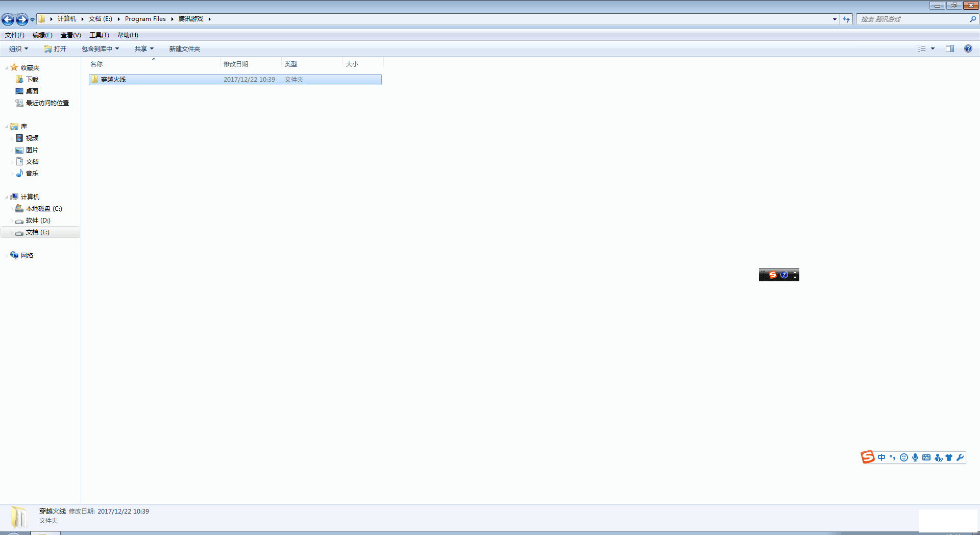Navigate to 文档 (E:) in the breadcrumb
Image resolution: width=980 pixels, height=535 pixels.
point(101,19)
